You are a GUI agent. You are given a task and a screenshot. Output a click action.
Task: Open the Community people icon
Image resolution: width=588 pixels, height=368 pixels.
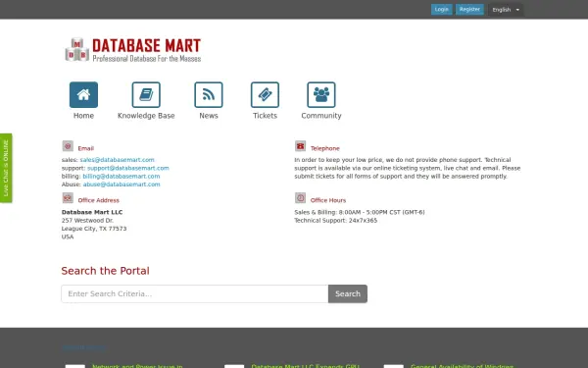click(321, 94)
